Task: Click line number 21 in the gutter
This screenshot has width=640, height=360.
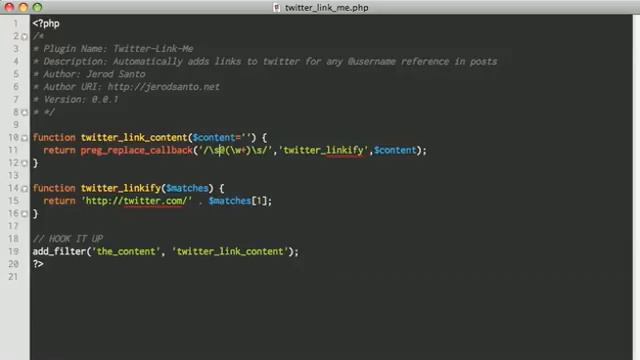Action: [13, 277]
